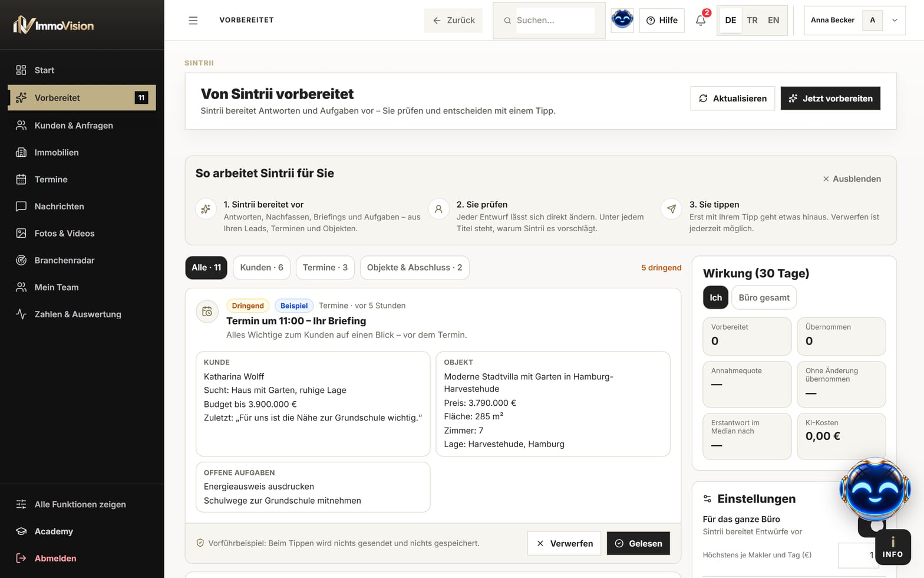This screenshot has width=924, height=578.
Task: Click the ImmoVision logo
Action: tap(54, 25)
